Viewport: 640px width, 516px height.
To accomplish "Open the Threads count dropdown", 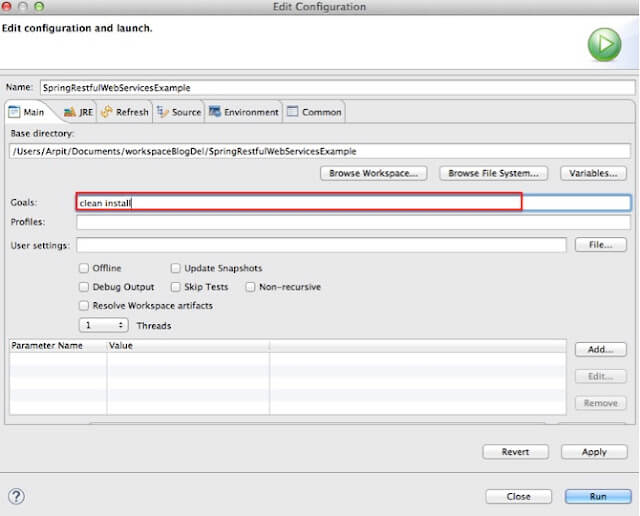I will pyautogui.click(x=104, y=325).
